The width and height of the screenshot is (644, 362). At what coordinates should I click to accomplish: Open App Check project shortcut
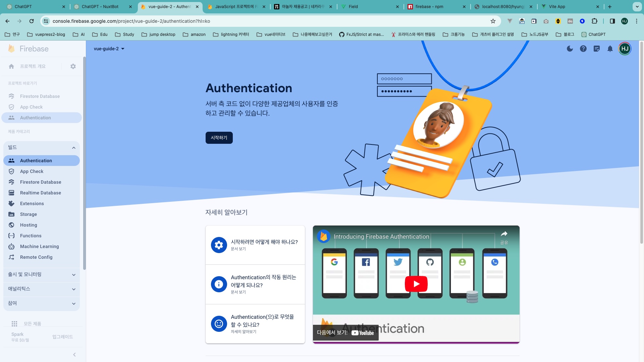[42, 107]
